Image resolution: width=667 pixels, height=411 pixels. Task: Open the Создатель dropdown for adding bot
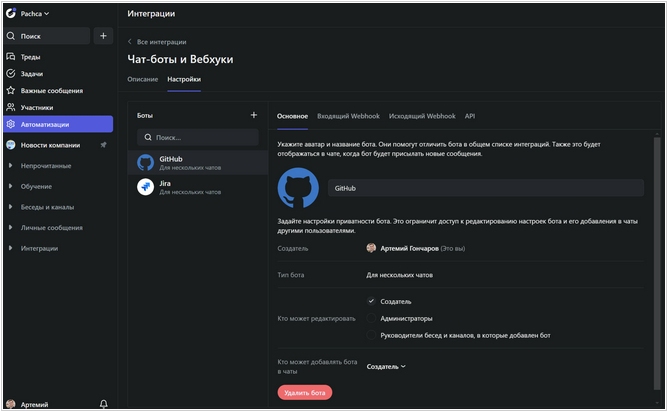pyautogui.click(x=386, y=367)
